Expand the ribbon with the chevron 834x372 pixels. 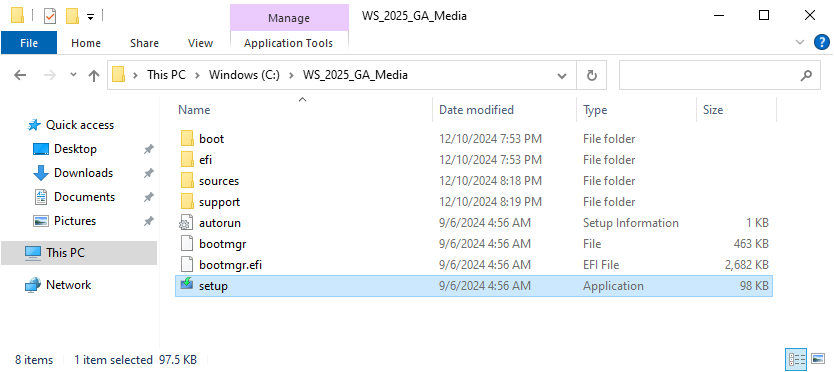tap(799, 43)
